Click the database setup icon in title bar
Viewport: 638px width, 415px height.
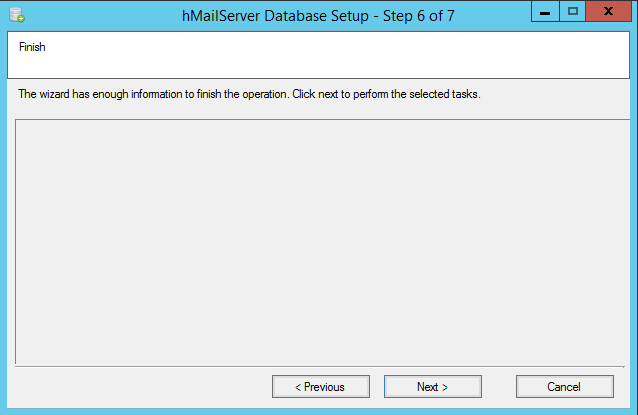pos(16,16)
